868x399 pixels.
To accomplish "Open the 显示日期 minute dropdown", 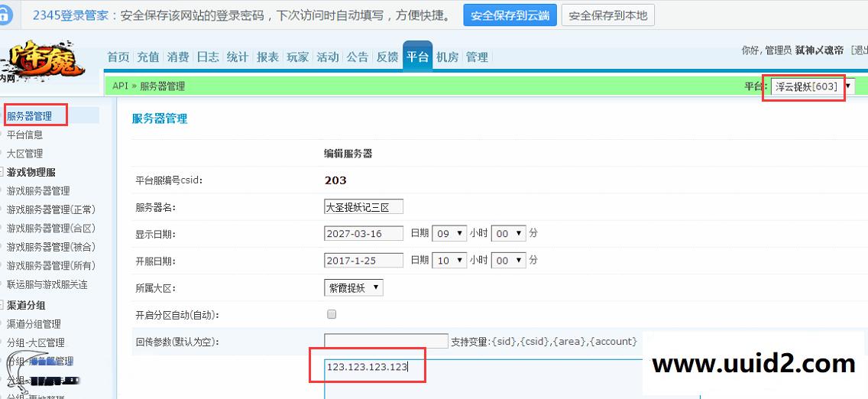I will pos(508,234).
